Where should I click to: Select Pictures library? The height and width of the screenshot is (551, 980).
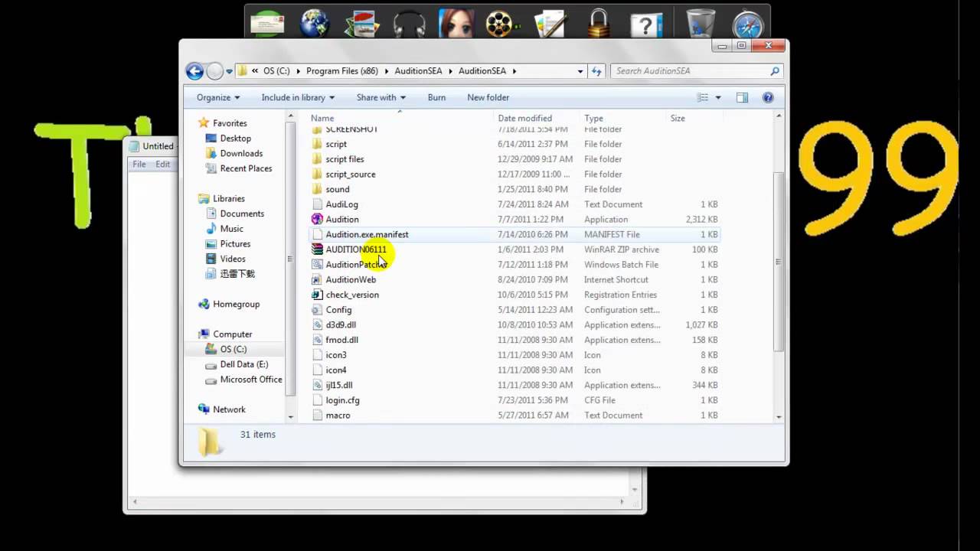[235, 244]
